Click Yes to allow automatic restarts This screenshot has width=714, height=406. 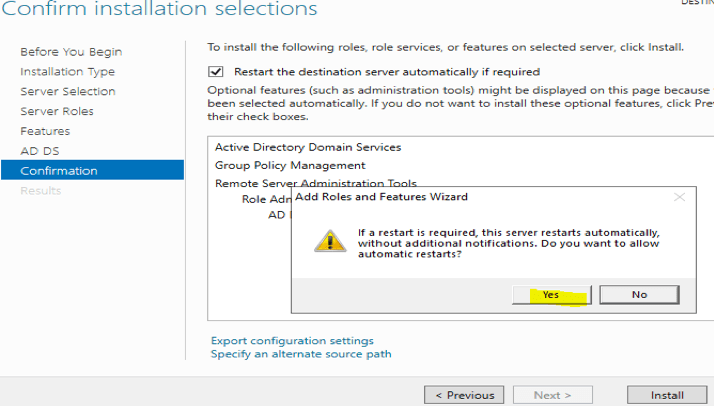click(x=551, y=294)
